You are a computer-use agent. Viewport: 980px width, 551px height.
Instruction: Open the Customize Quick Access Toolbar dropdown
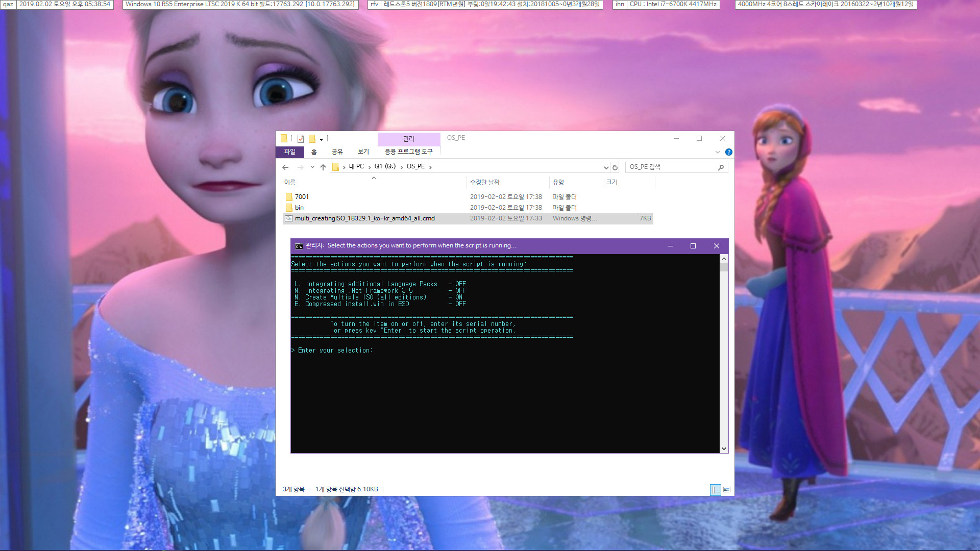[321, 139]
